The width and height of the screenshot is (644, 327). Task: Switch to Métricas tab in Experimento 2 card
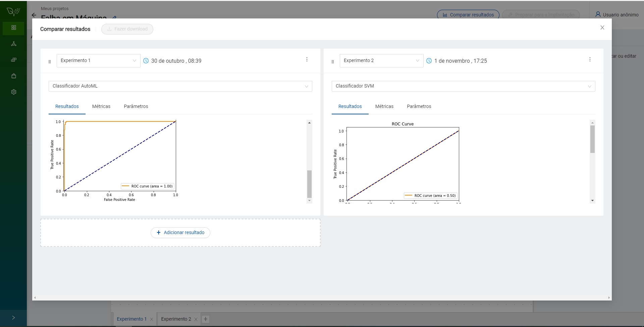coord(384,106)
